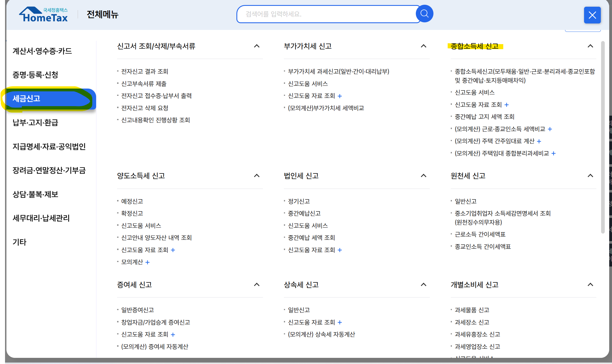
Task: Click plus icon next to 모의계산
Action: [148, 262]
